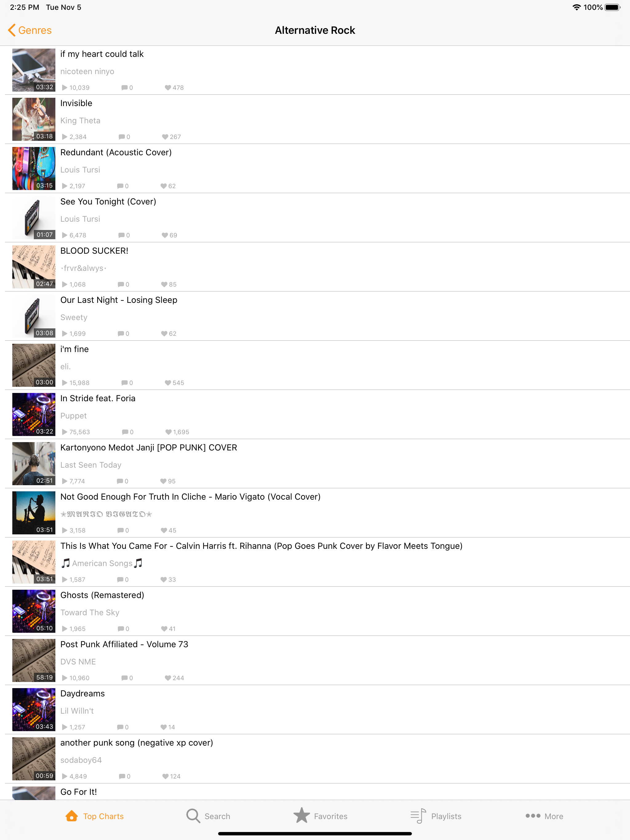Image resolution: width=630 pixels, height=840 pixels.
Task: Tap the heart icon on 'In Stride feat. Foria'
Action: 168,432
